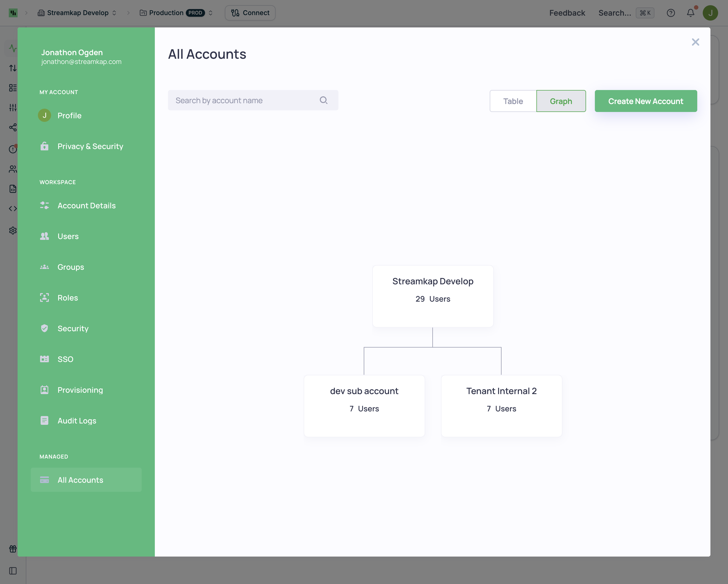The image size is (728, 584).
Task: Select the Audit Logs menu item
Action: tap(77, 421)
